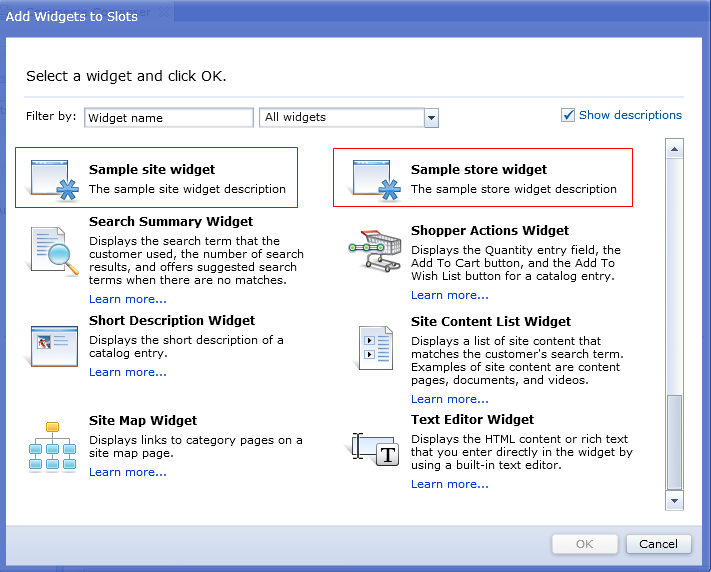The image size is (711, 572).
Task: Open Learn more for Search Summary Widget
Action: pos(128,299)
